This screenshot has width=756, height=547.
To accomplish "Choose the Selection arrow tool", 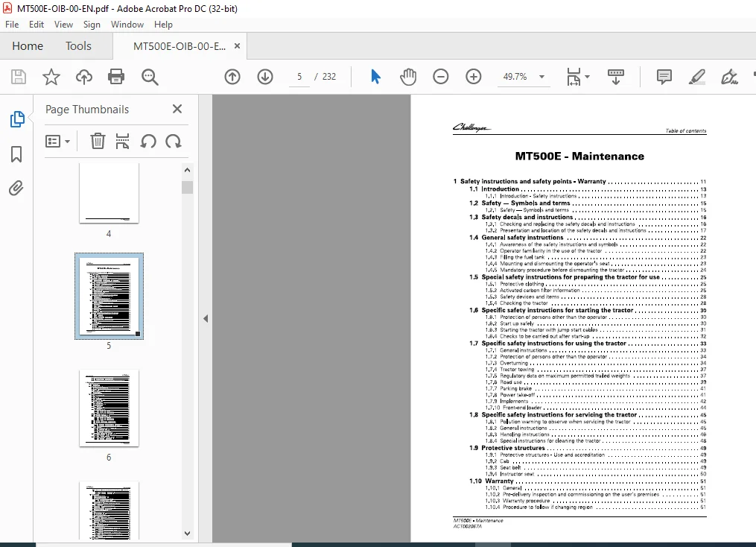I will click(x=375, y=77).
